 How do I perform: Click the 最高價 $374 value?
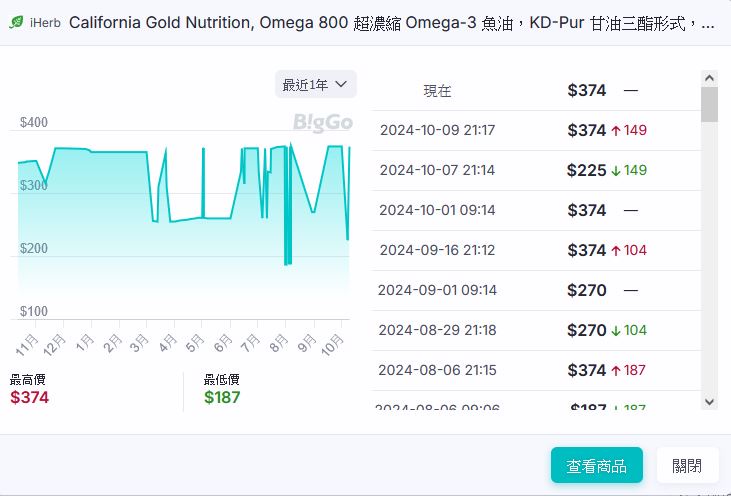[30, 397]
